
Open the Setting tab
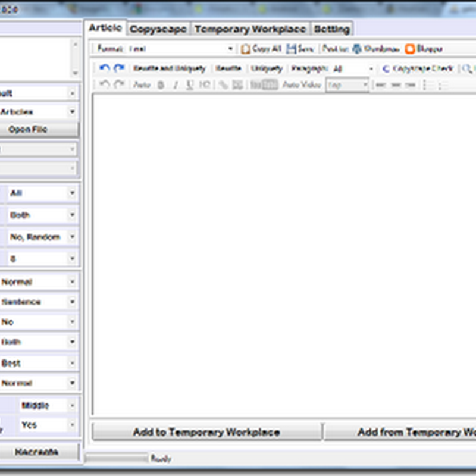tap(332, 29)
